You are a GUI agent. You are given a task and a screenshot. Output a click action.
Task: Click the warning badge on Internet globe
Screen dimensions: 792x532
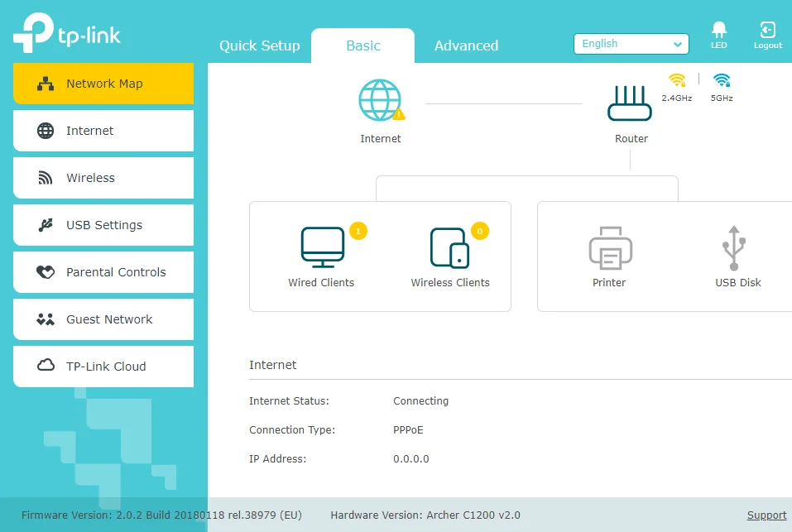tap(399, 114)
